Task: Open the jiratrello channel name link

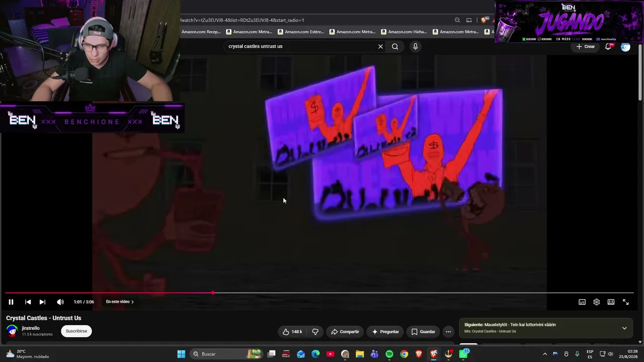Action: 31,328
